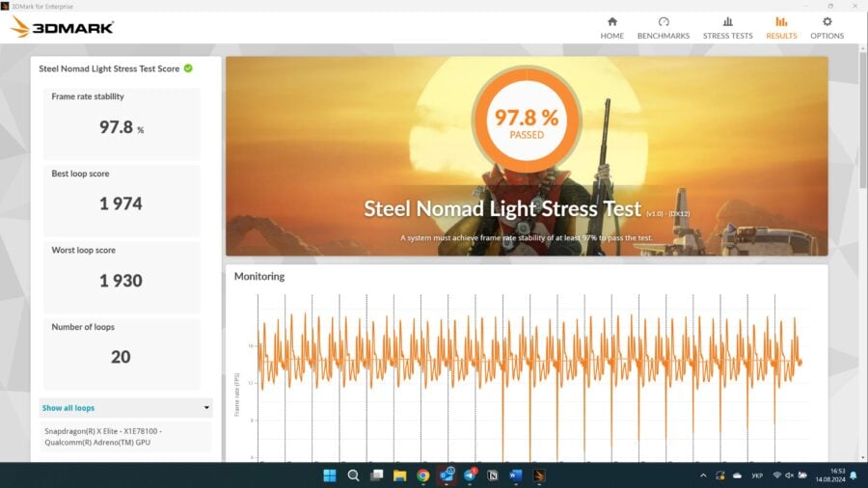This screenshot has width=868, height=488.
Task: Open the Options tab
Action: coord(827,28)
